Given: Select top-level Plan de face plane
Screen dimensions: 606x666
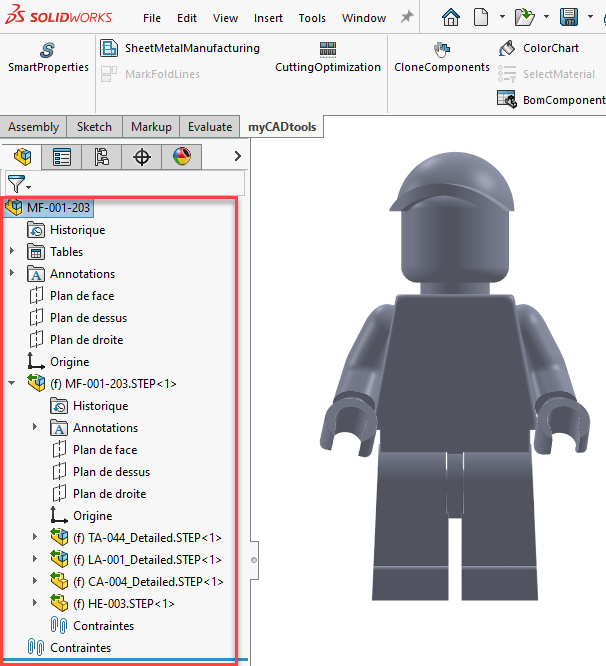Looking at the screenshot, I should pos(71,296).
